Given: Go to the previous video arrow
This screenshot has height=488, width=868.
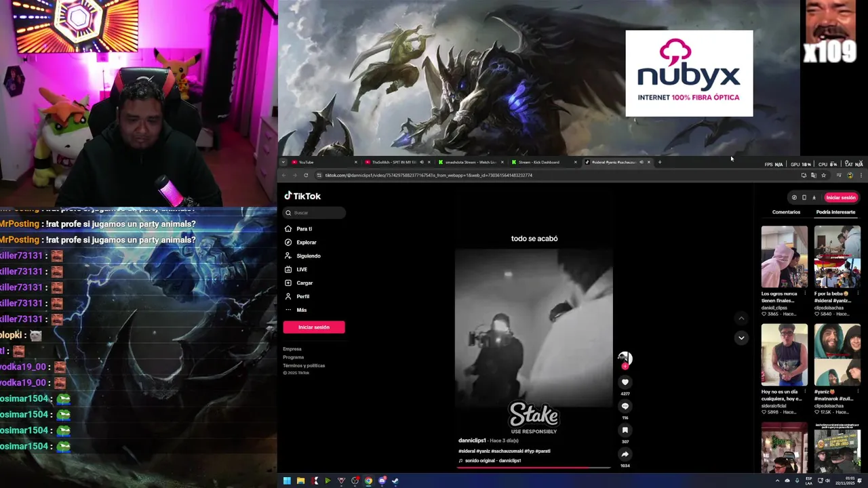Looking at the screenshot, I should pyautogui.click(x=741, y=318).
